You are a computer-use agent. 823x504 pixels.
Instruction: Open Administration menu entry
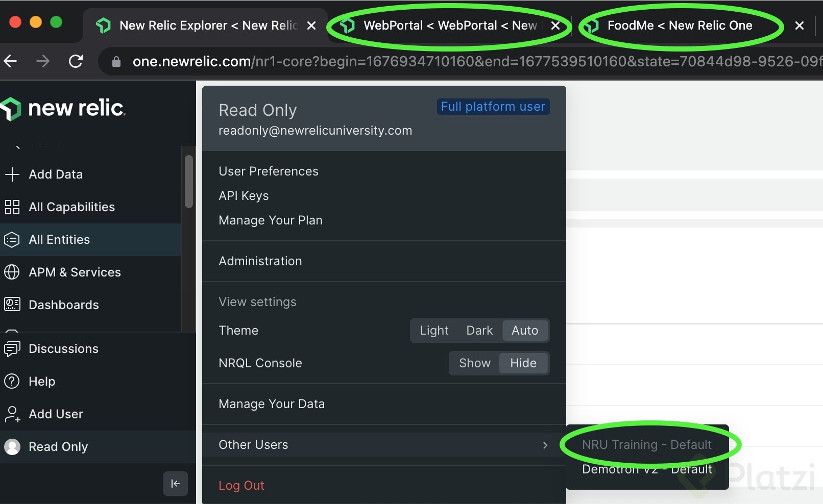(x=260, y=261)
